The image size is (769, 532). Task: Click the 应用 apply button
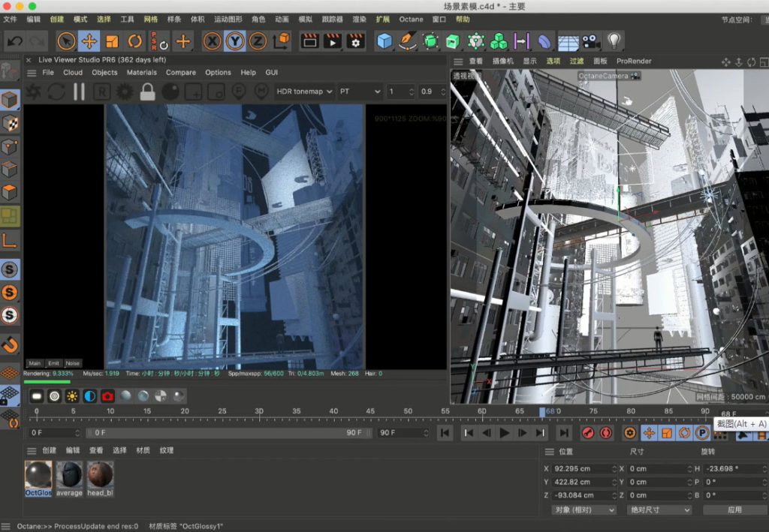[734, 509]
